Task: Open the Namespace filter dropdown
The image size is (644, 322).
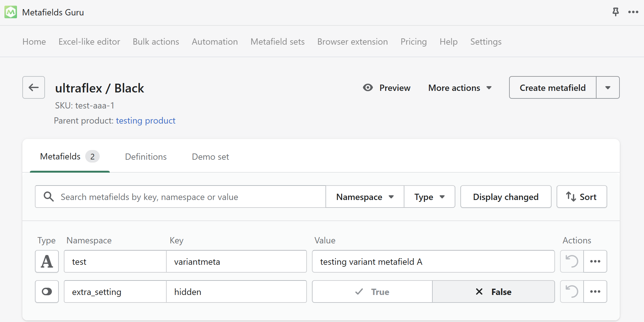Action: tap(365, 197)
